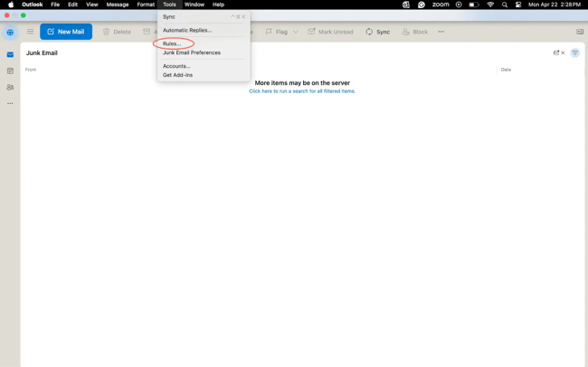Image resolution: width=588 pixels, height=367 pixels.
Task: Click the Archive toolbar icon
Action: click(147, 32)
